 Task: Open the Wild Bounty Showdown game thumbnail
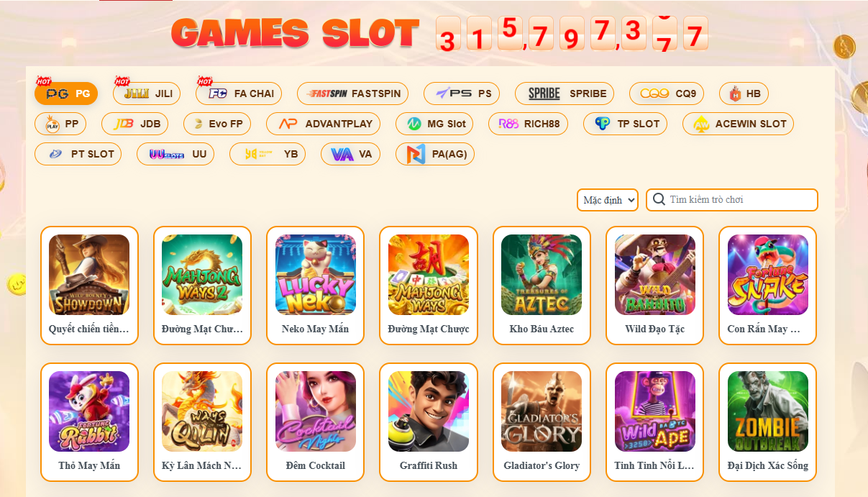pos(89,275)
